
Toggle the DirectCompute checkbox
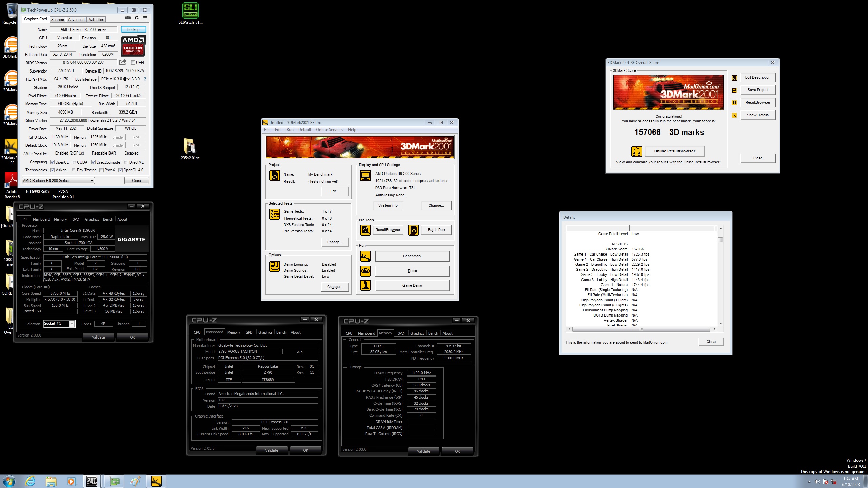[x=93, y=162]
